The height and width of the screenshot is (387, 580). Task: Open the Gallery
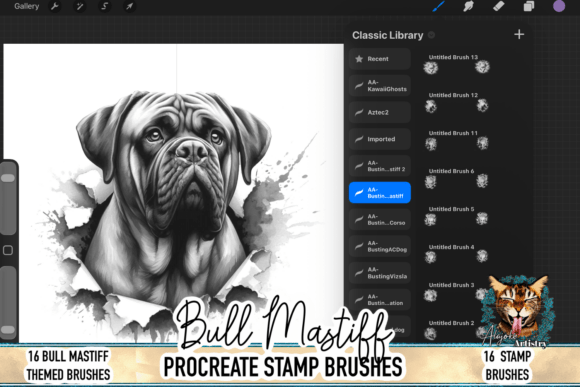[26, 6]
